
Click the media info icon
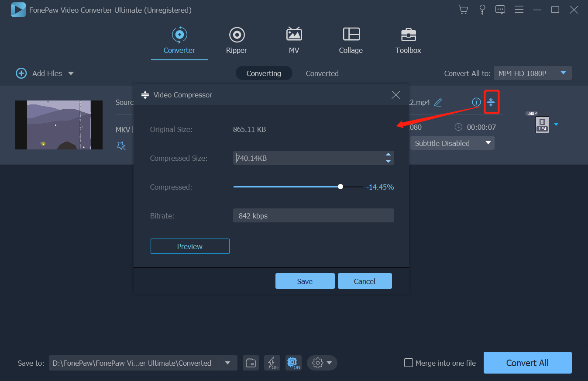[476, 102]
